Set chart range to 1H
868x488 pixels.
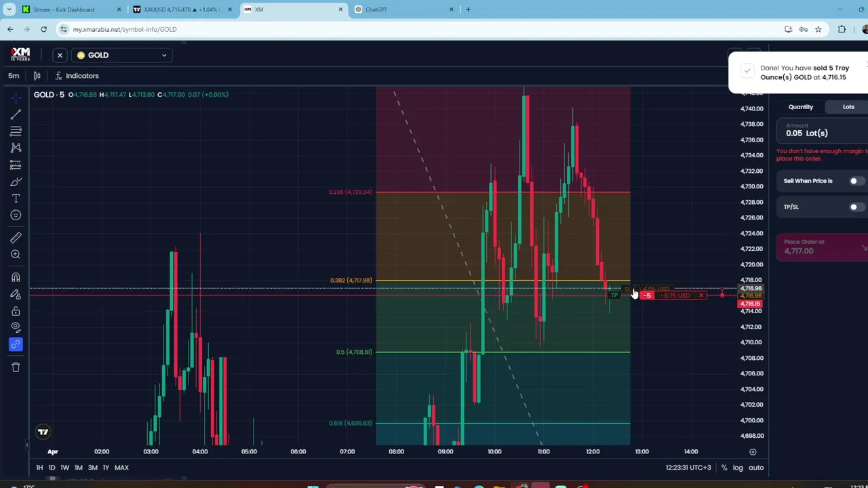[39, 468]
